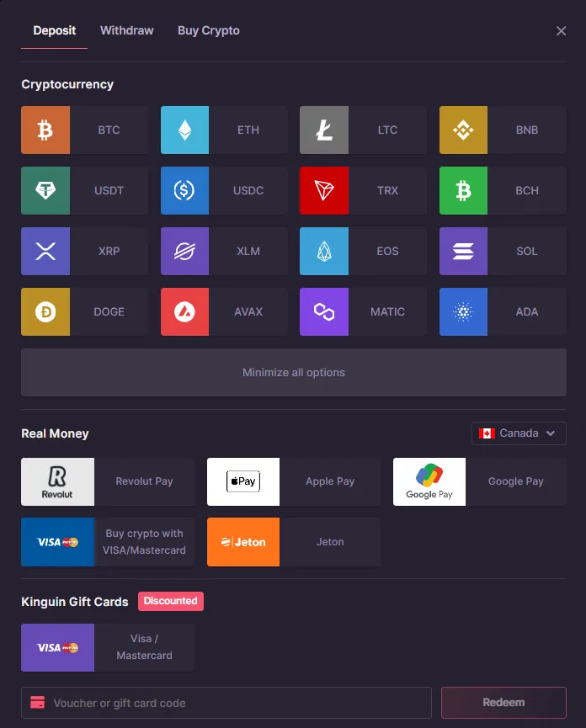Click the BNB text label
Screen dimensions: 586x728
(527, 130)
